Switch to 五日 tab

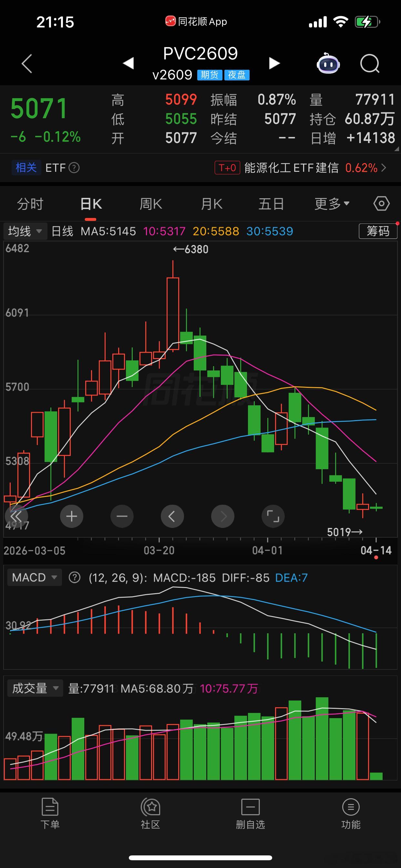tap(271, 204)
